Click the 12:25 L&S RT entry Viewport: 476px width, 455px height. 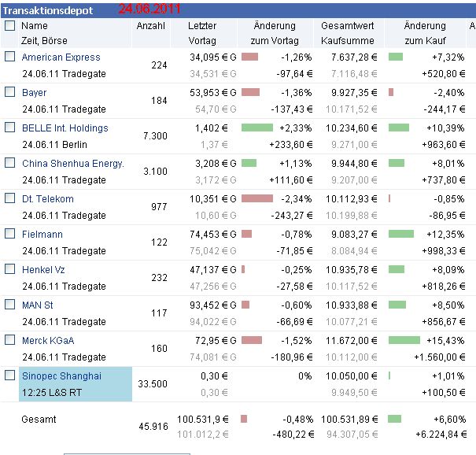pos(52,393)
